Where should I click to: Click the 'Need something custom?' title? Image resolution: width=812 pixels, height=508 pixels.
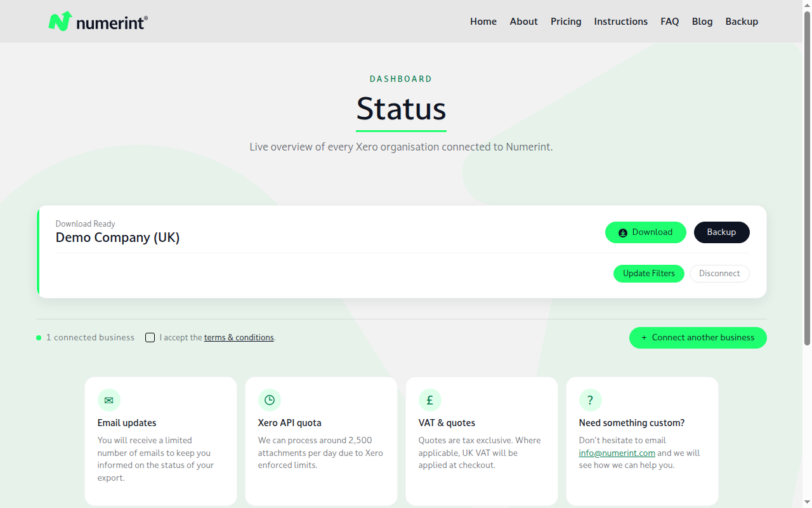632,423
